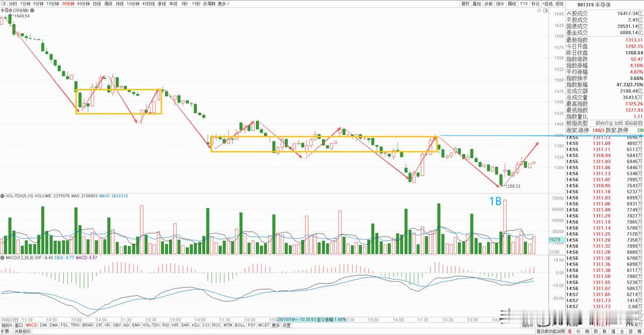
Task: Expand the 更多 period list
Action: click(223, 4)
